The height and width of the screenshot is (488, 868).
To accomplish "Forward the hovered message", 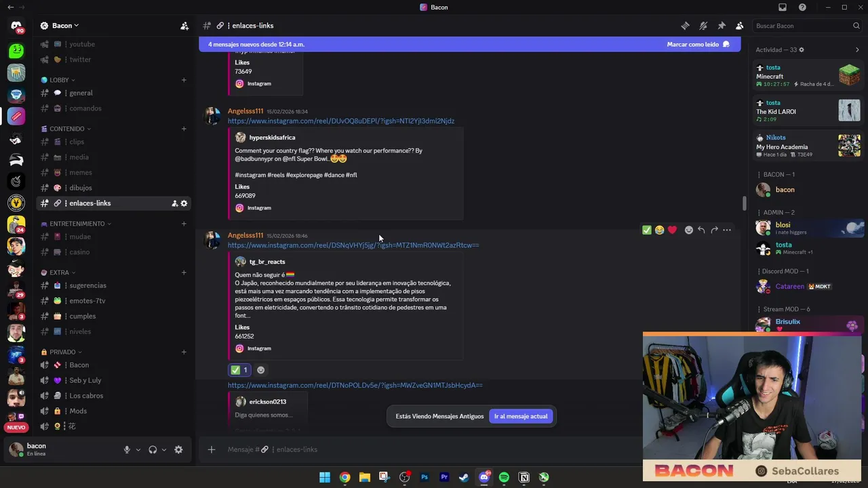I will point(714,230).
